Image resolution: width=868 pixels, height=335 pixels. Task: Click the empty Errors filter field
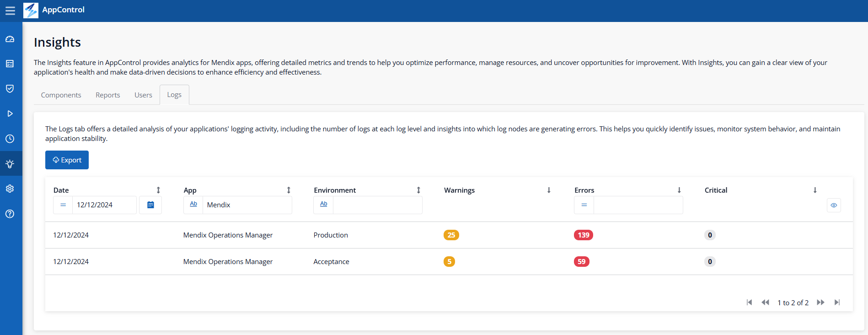tap(638, 205)
